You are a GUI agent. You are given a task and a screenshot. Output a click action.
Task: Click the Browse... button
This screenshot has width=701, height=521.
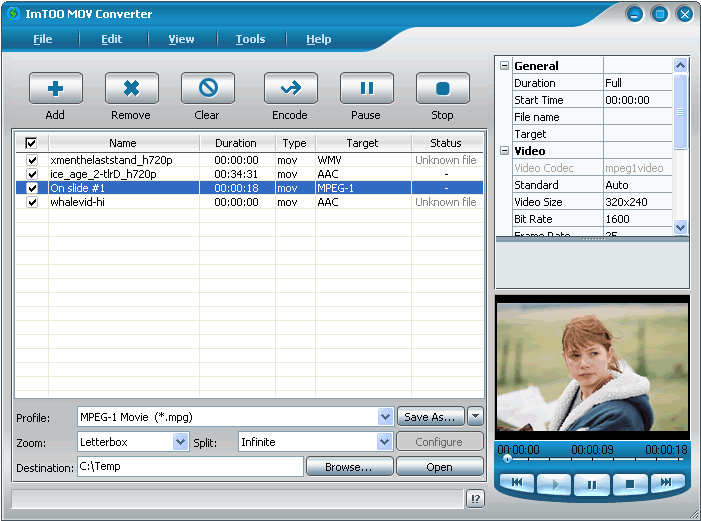(348, 467)
